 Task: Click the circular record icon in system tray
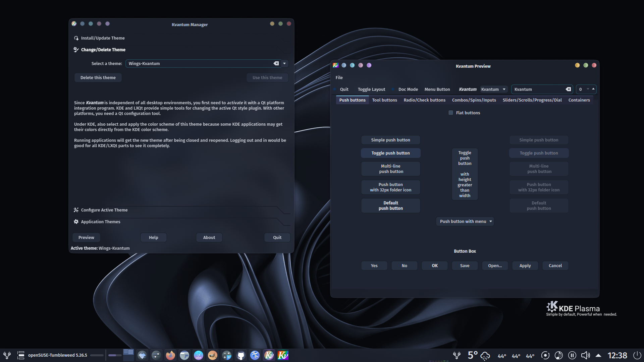(x=545, y=355)
